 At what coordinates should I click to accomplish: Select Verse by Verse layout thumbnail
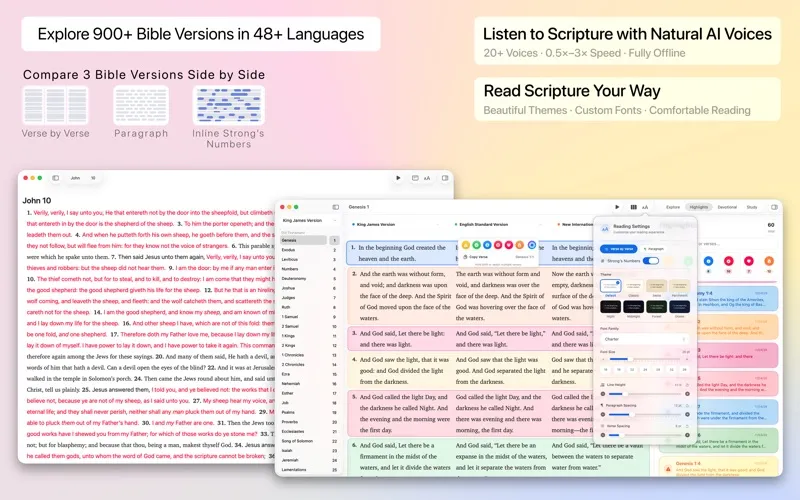55,106
